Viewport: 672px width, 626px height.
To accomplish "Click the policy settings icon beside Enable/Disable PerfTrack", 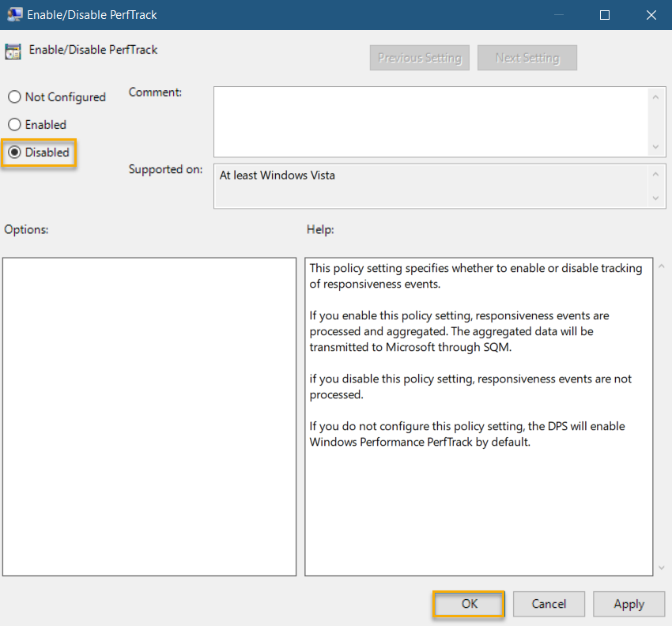I will [x=13, y=50].
